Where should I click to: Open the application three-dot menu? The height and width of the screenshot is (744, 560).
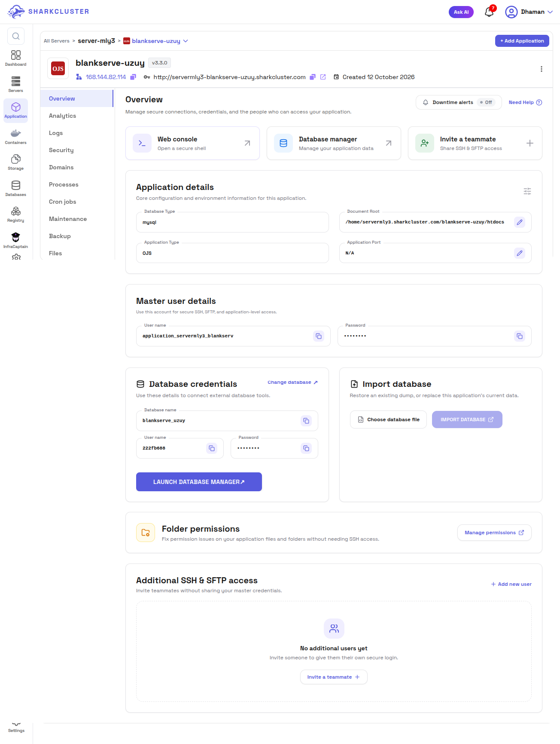click(542, 69)
